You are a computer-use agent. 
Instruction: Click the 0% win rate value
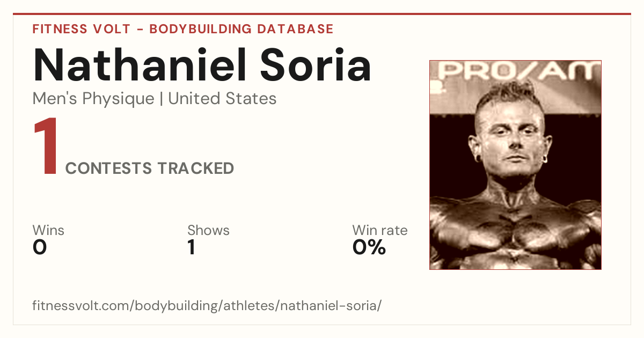369,247
